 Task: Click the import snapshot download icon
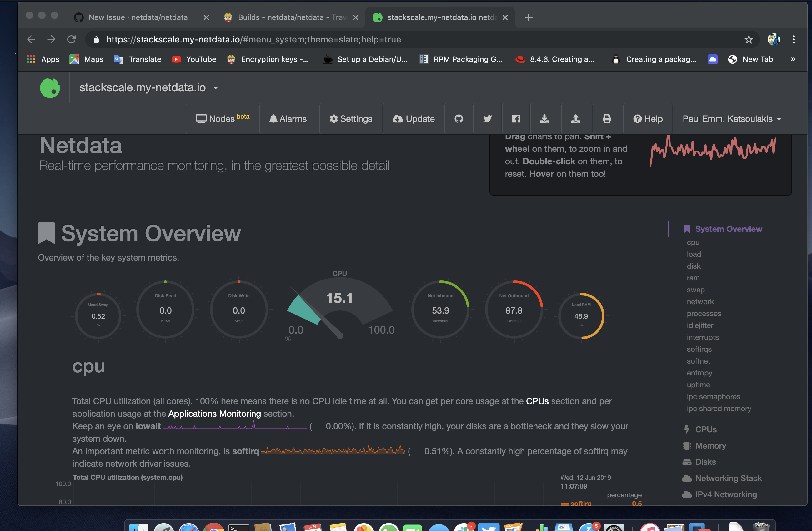[x=544, y=119]
